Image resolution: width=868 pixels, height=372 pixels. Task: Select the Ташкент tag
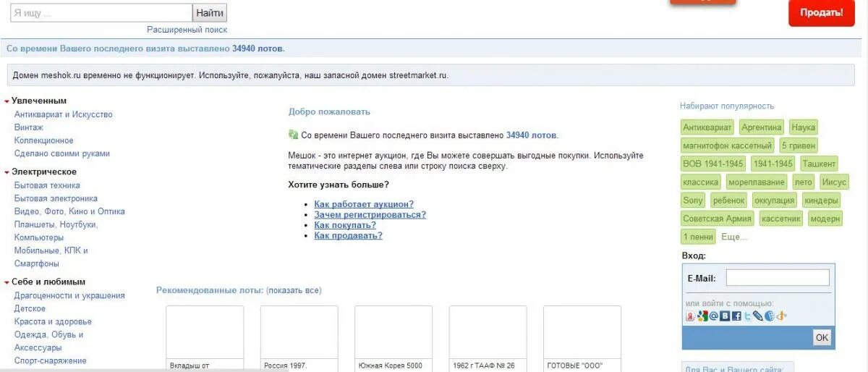click(819, 164)
